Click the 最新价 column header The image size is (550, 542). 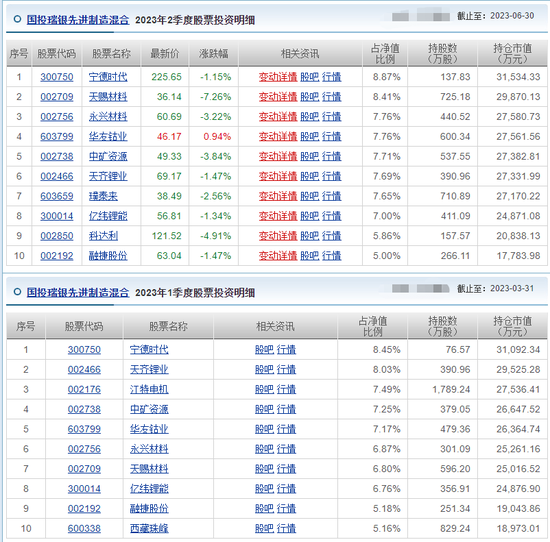pos(165,54)
